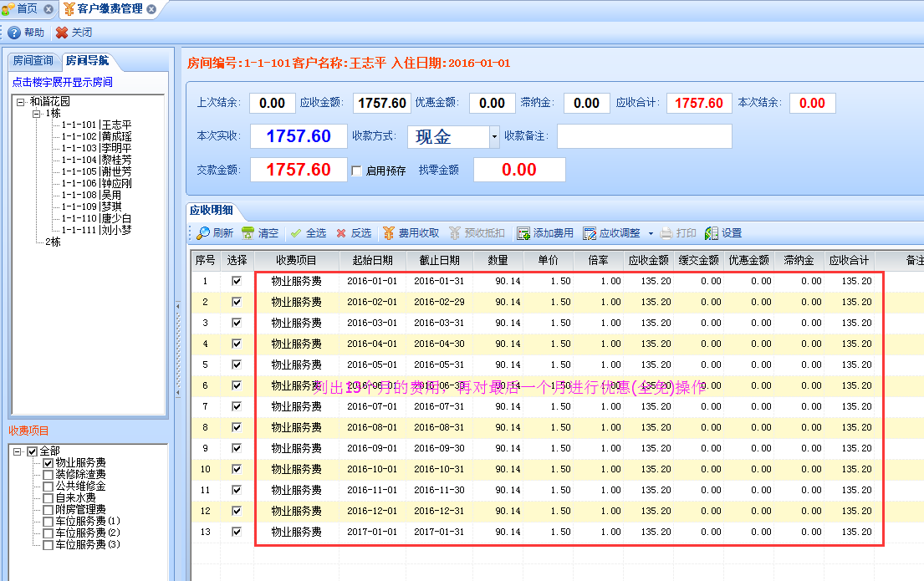The image size is (924, 581).
Task: Select the 2栋 building node
Action: click(x=53, y=242)
